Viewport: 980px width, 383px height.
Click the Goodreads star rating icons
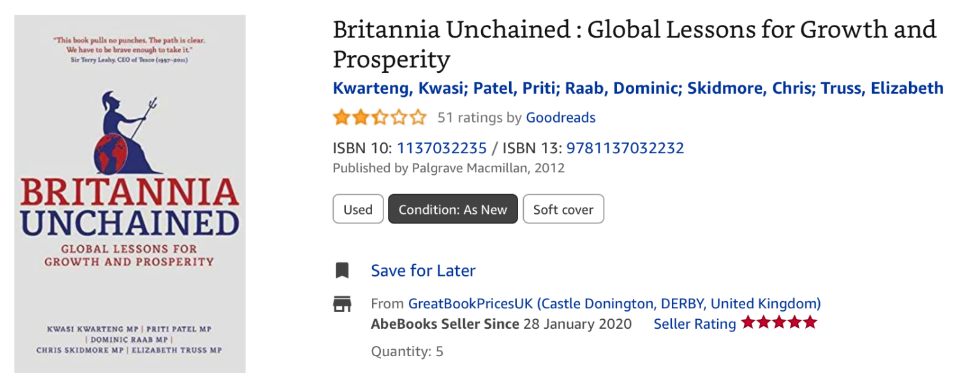tap(380, 117)
